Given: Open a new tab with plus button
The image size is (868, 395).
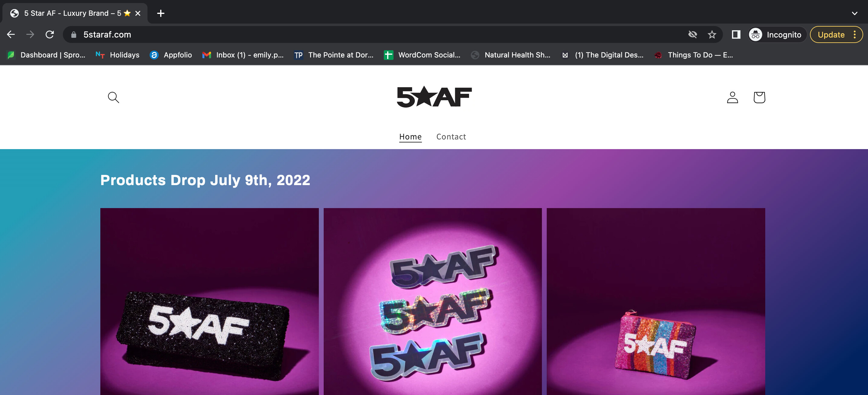Looking at the screenshot, I should 161,13.
